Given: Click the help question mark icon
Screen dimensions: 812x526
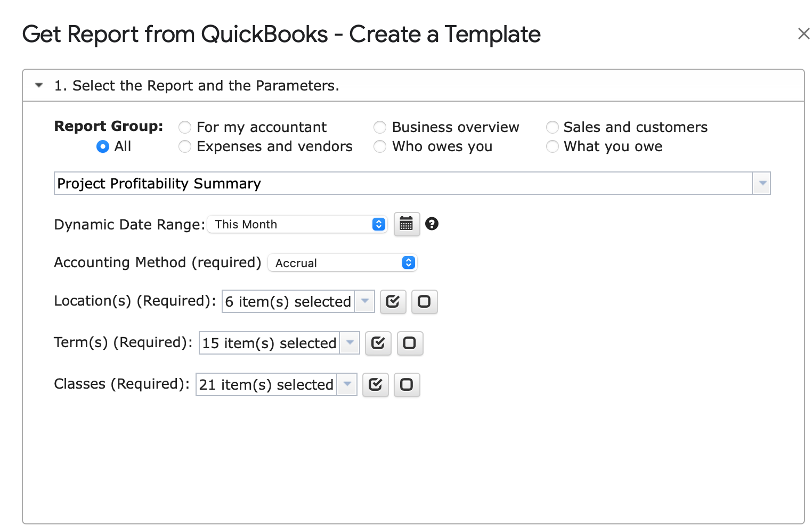Looking at the screenshot, I should tap(432, 224).
